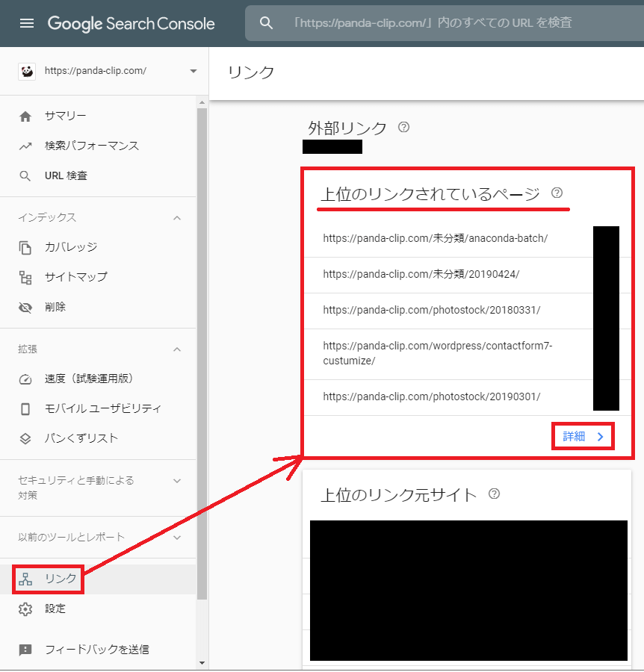Select the リンク menu item
Image resolution: width=644 pixels, height=672 pixels.
pos(98,579)
